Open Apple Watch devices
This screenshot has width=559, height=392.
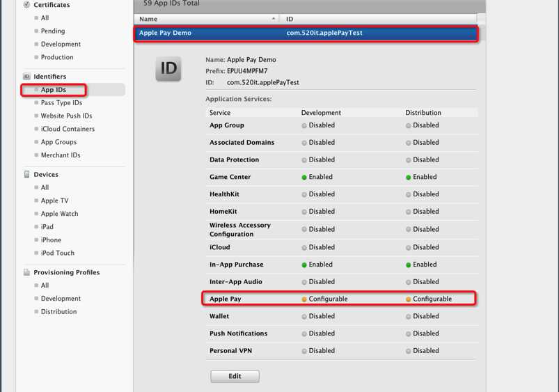59,214
